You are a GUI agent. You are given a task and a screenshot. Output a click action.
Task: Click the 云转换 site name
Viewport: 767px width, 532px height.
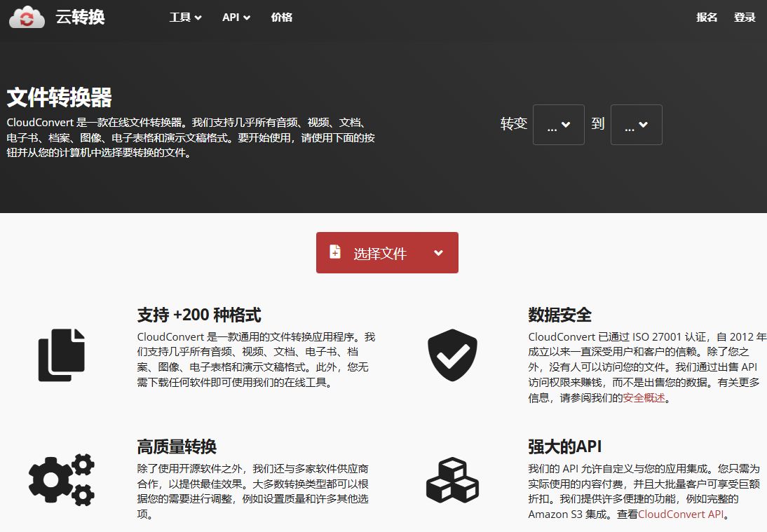[80, 17]
